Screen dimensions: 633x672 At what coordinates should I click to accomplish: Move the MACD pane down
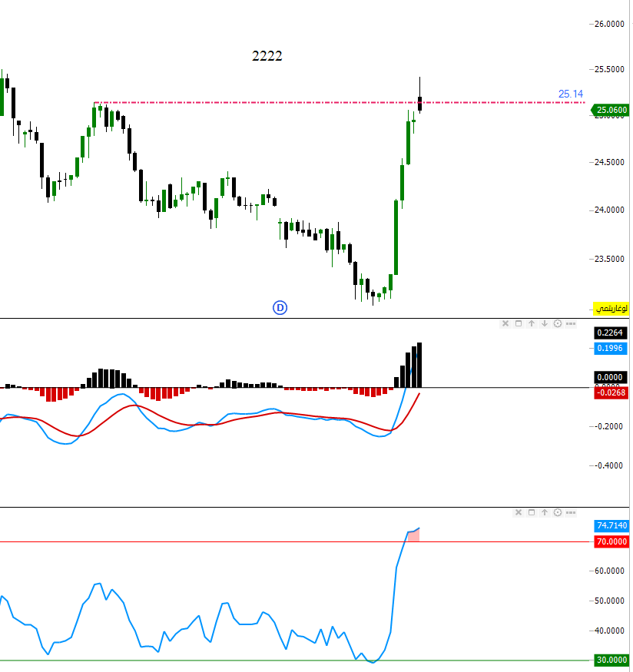[x=544, y=324]
